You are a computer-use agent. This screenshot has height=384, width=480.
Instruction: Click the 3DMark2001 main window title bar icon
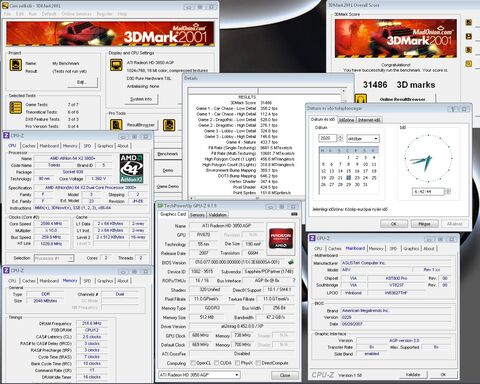click(5, 6)
